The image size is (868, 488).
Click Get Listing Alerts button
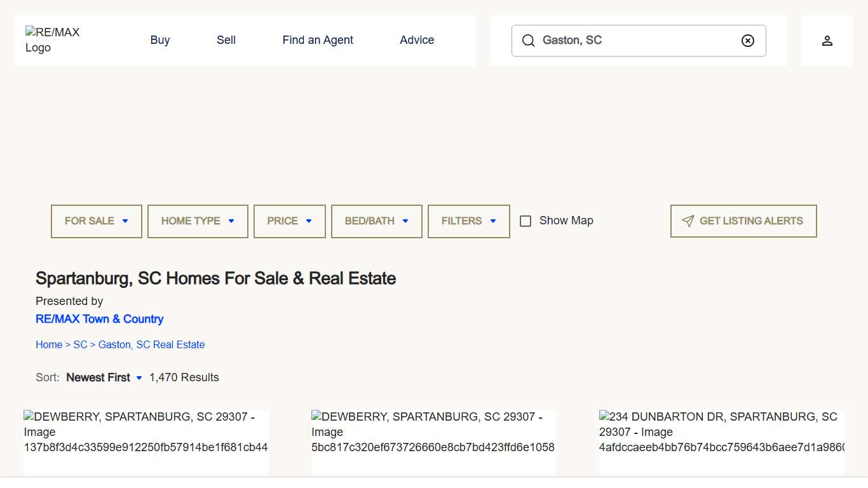tap(743, 221)
